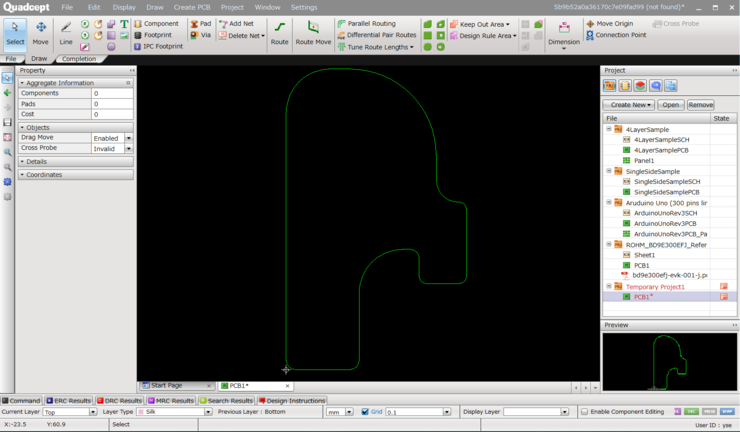The width and height of the screenshot is (740, 432).
Task: Close the PCB1 document tab
Action: [x=287, y=386]
